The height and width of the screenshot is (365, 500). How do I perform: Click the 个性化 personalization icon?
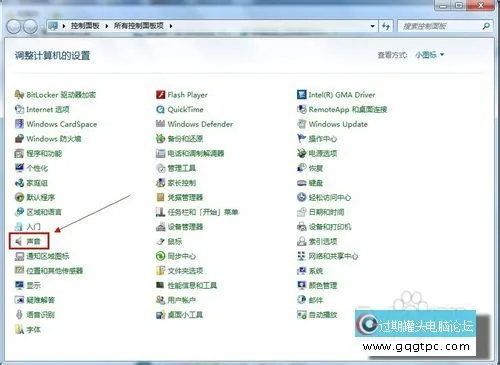pos(19,168)
